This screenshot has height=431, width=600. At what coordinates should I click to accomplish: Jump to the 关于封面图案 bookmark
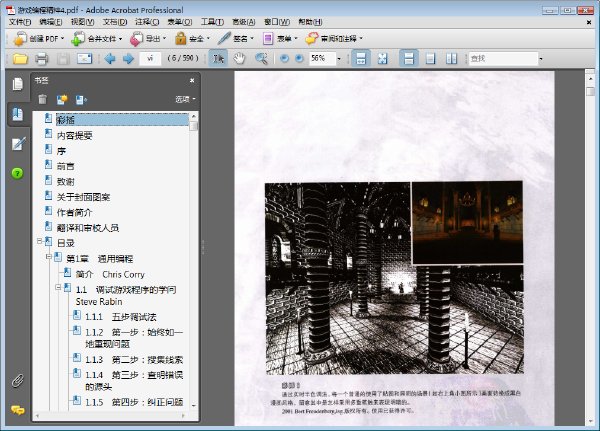tap(83, 197)
